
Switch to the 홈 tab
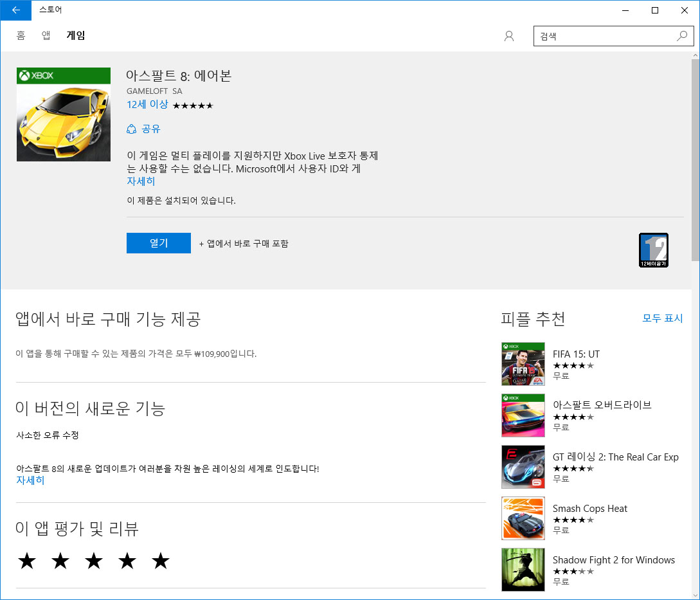(x=21, y=35)
